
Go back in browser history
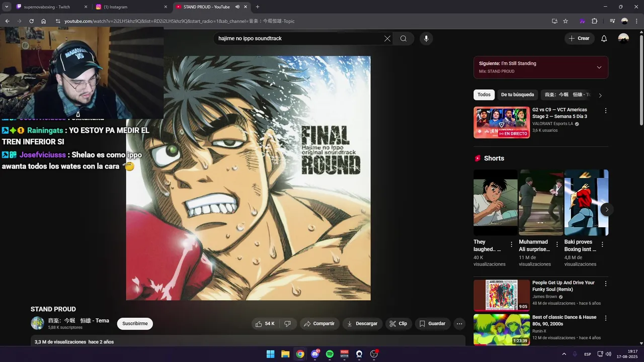point(7,21)
